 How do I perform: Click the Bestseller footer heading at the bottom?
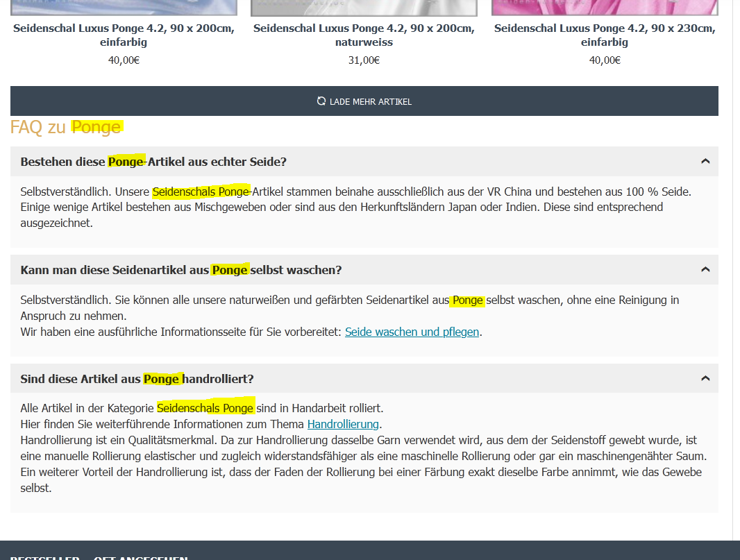(43, 557)
